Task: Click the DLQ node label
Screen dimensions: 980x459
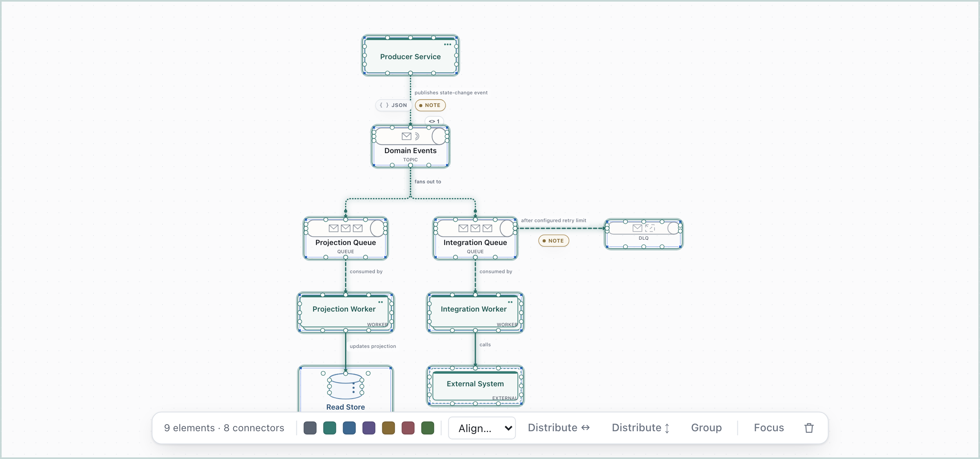Action: coord(644,238)
